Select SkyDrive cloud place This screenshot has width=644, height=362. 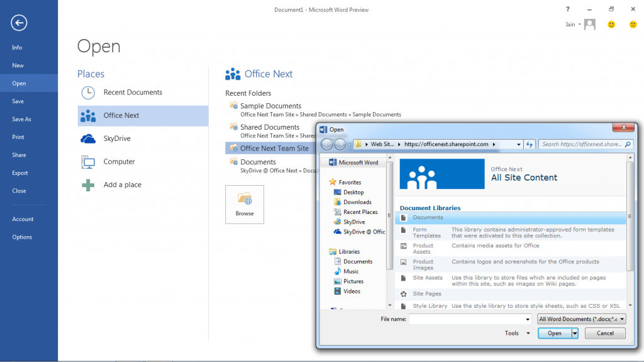[x=116, y=139]
